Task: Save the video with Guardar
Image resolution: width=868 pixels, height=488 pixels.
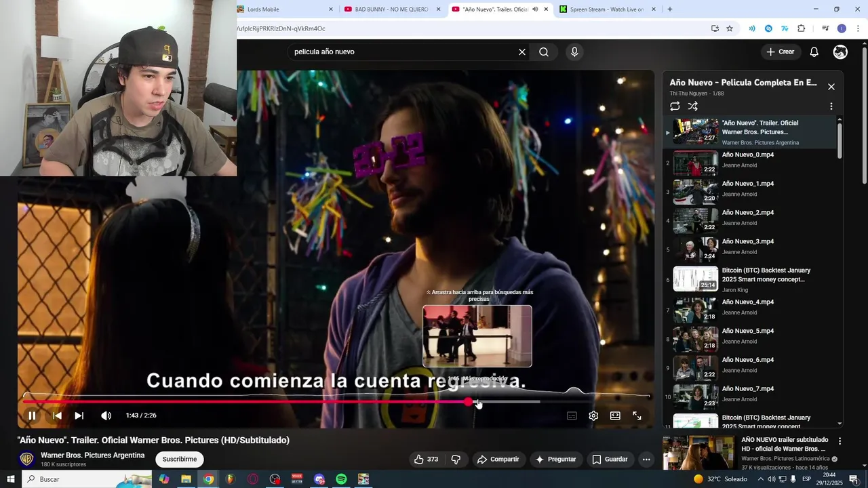Action: pyautogui.click(x=610, y=460)
